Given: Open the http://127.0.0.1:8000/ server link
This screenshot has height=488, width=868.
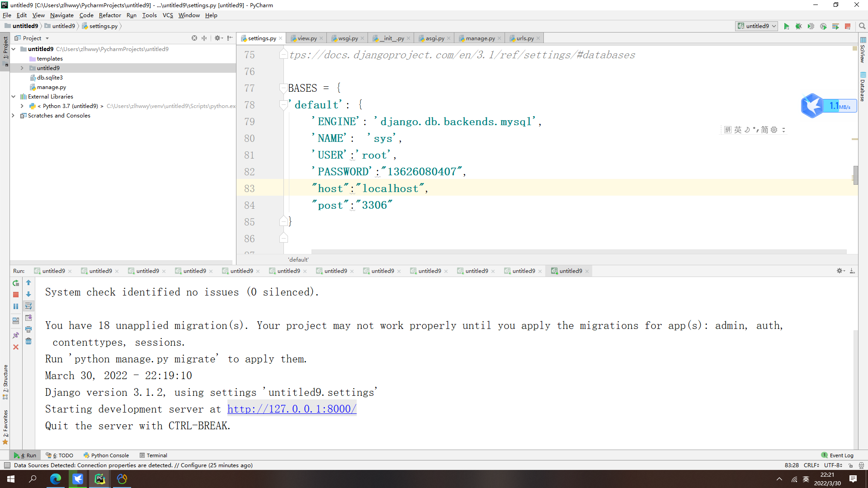Looking at the screenshot, I should click(x=292, y=409).
